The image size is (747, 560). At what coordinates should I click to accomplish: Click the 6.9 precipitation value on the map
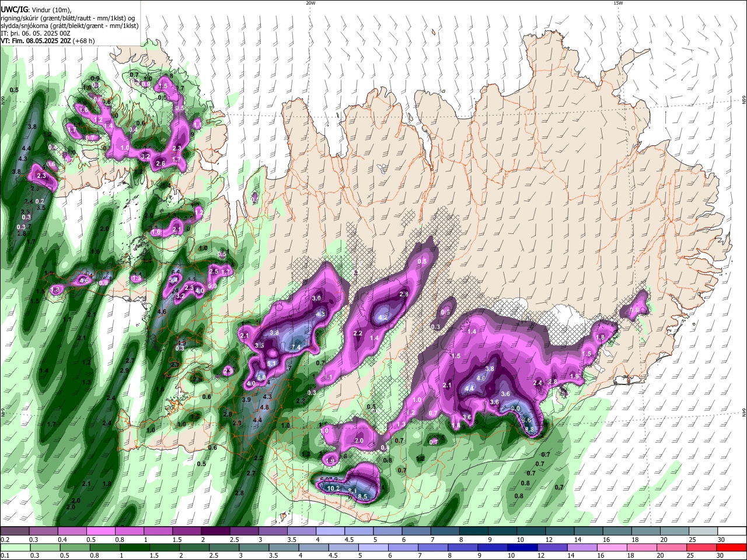click(261, 378)
